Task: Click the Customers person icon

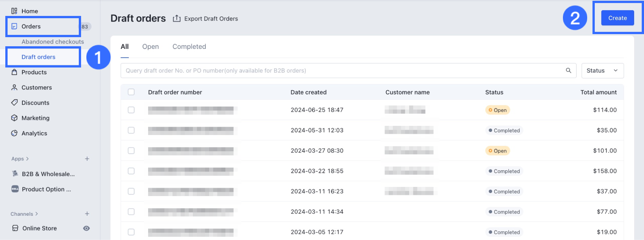Action: coord(14,88)
